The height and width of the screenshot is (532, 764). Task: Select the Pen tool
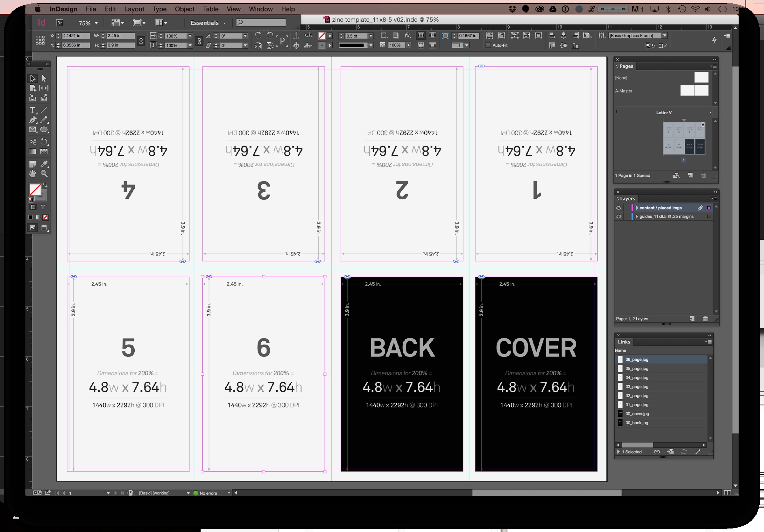pos(32,120)
